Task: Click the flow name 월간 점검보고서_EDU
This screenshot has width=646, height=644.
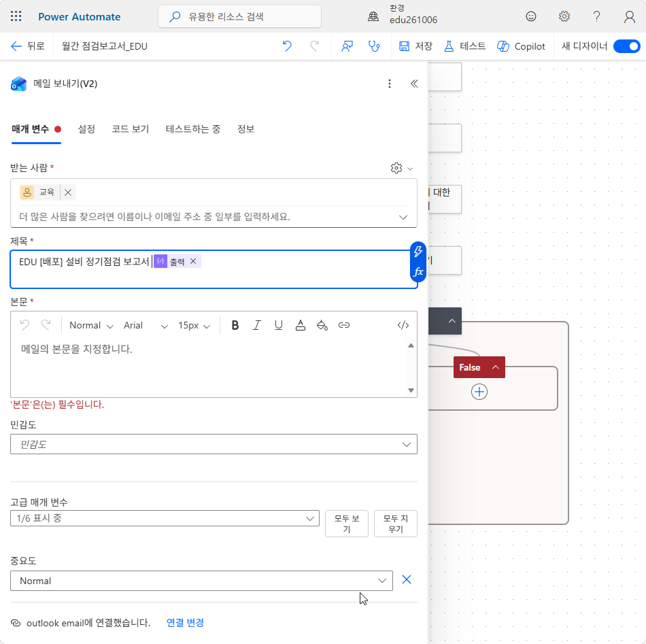Action: pyautogui.click(x=105, y=46)
